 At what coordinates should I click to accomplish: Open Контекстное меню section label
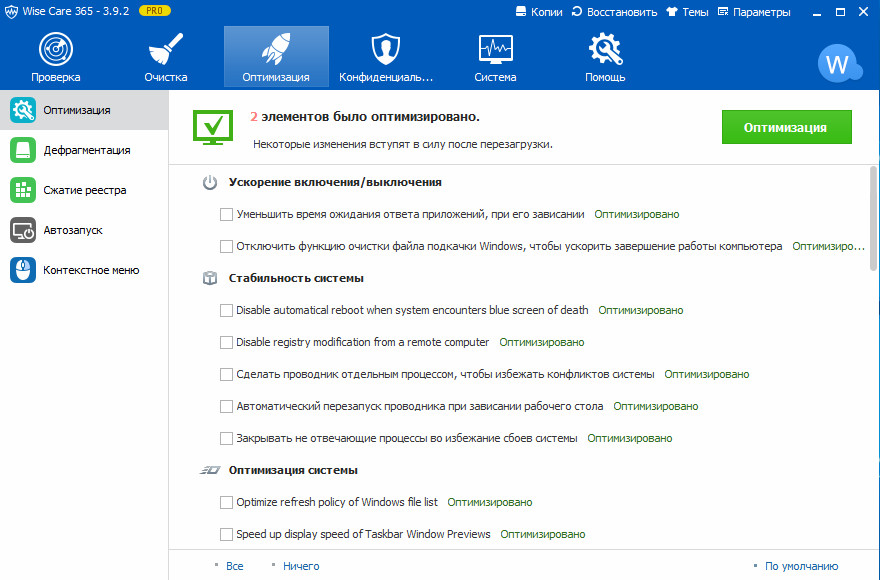click(x=91, y=270)
